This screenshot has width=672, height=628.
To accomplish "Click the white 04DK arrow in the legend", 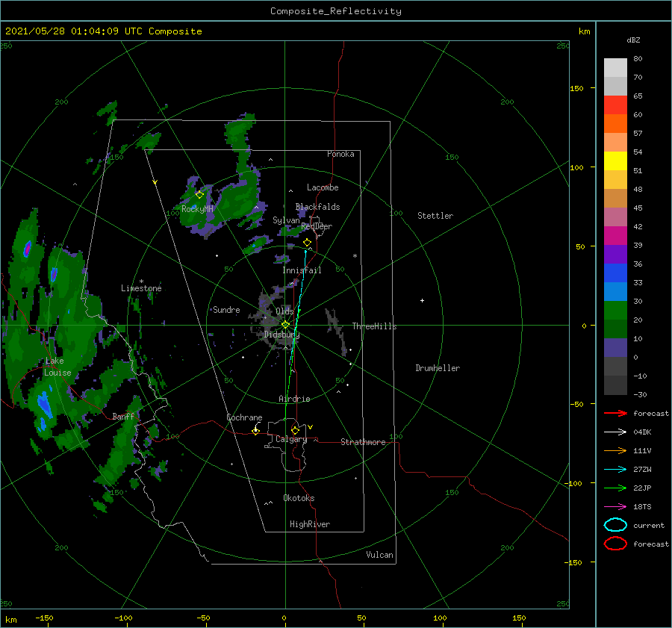I will click(x=615, y=432).
